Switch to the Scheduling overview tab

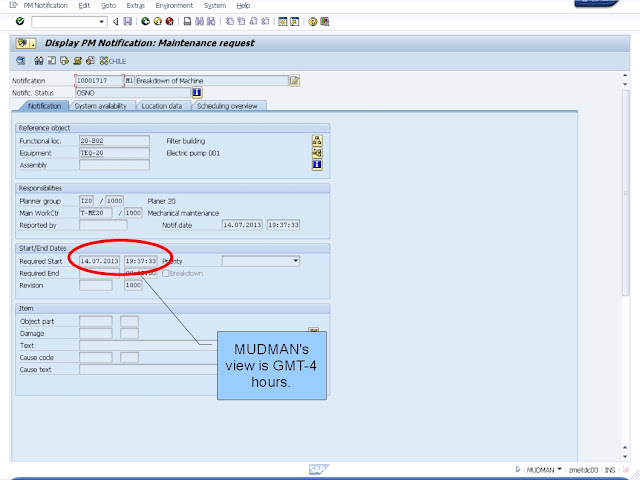point(227,106)
